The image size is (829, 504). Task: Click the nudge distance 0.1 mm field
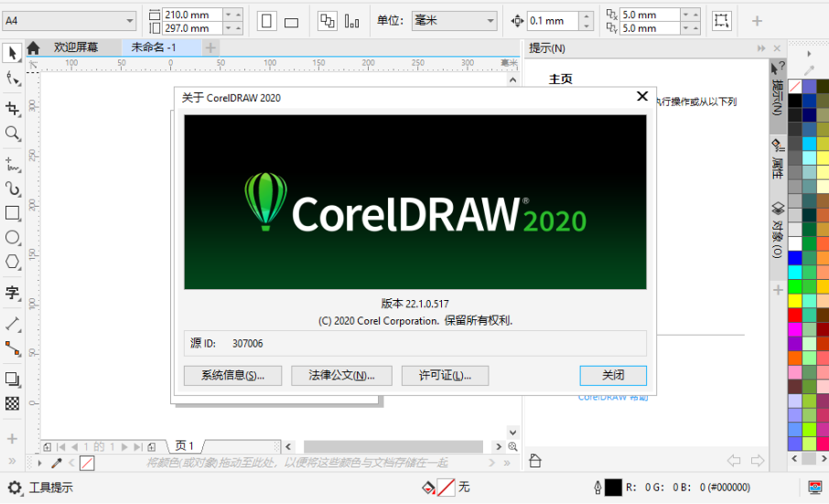553,21
